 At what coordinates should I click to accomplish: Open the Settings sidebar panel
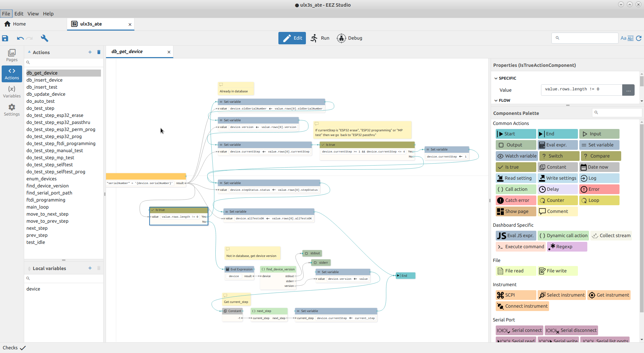click(12, 110)
